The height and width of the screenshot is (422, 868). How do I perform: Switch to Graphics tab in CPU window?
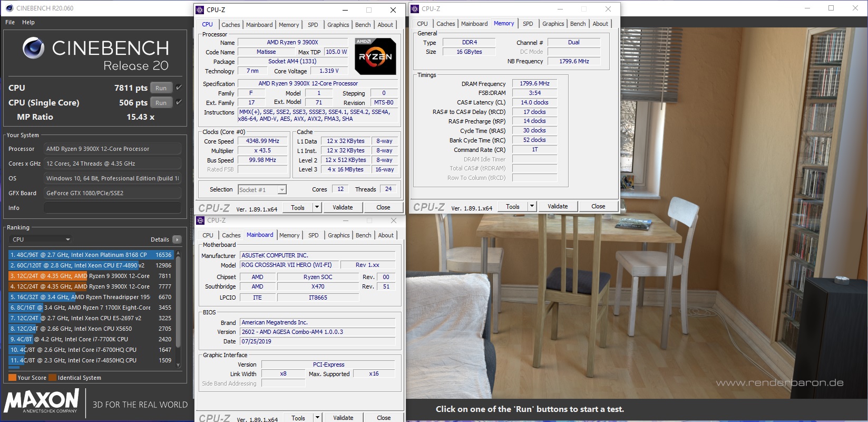click(338, 25)
